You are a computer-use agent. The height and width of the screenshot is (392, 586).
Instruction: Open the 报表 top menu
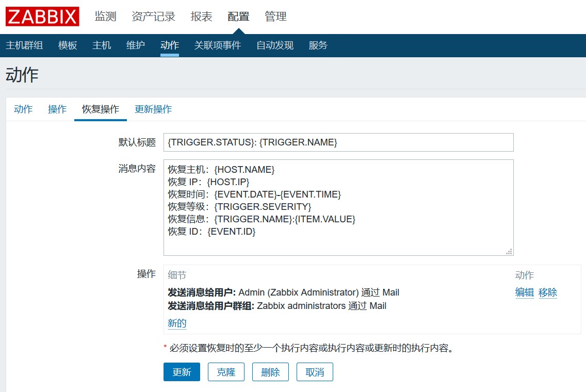201,17
